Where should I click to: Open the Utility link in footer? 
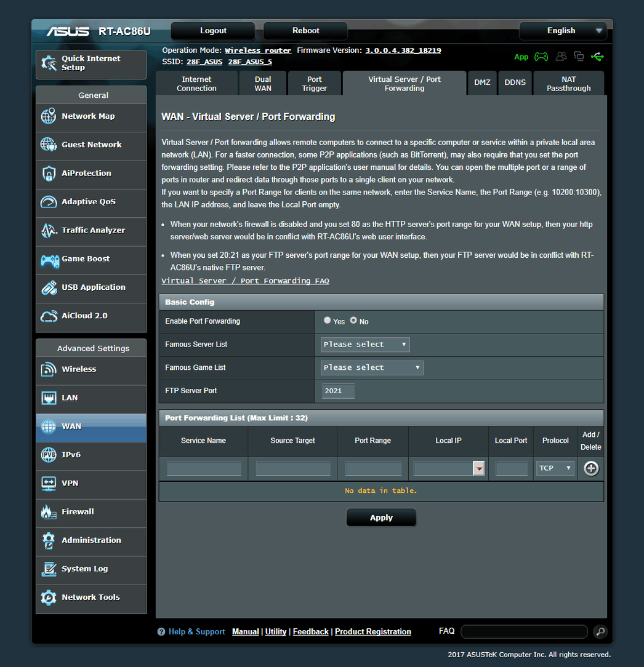pyautogui.click(x=275, y=632)
